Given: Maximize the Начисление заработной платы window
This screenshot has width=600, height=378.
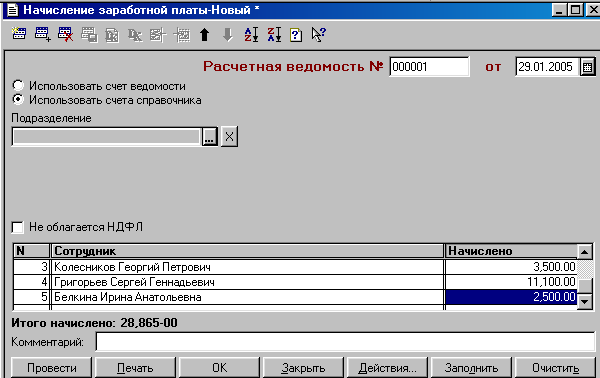Looking at the screenshot, I should pyautogui.click(x=576, y=9).
